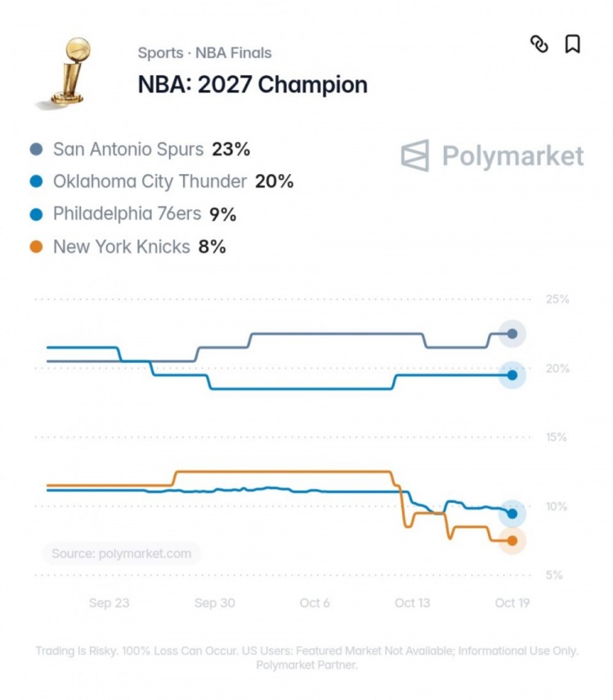Open the NBA Finals category link
613x700 pixels.
pyautogui.click(x=233, y=52)
